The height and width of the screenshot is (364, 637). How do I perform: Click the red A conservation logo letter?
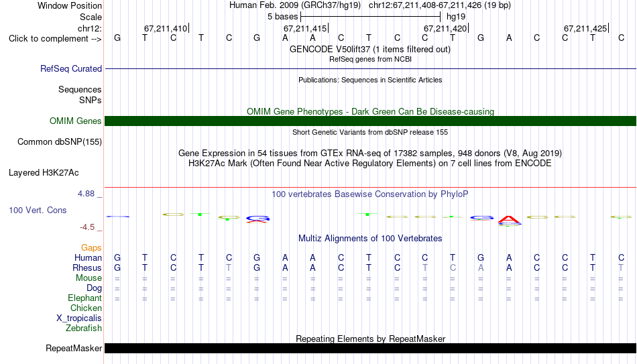(509, 220)
